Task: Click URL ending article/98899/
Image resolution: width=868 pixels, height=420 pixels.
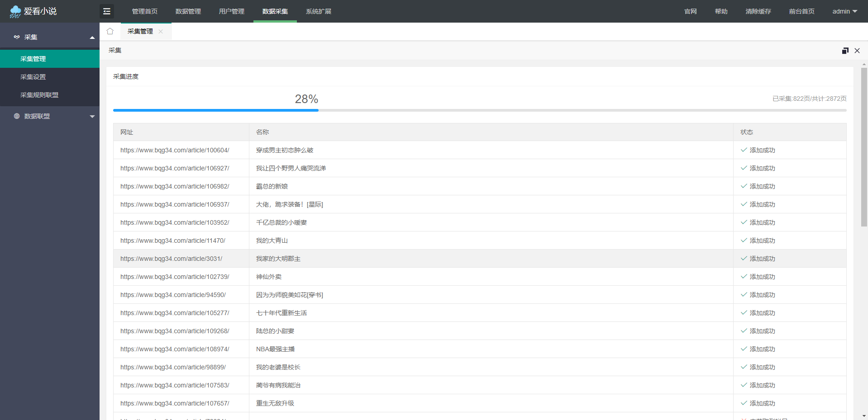Action: pyautogui.click(x=173, y=367)
